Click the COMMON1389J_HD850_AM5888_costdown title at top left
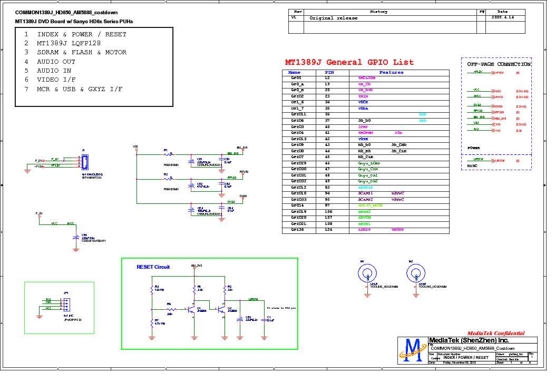 point(66,13)
